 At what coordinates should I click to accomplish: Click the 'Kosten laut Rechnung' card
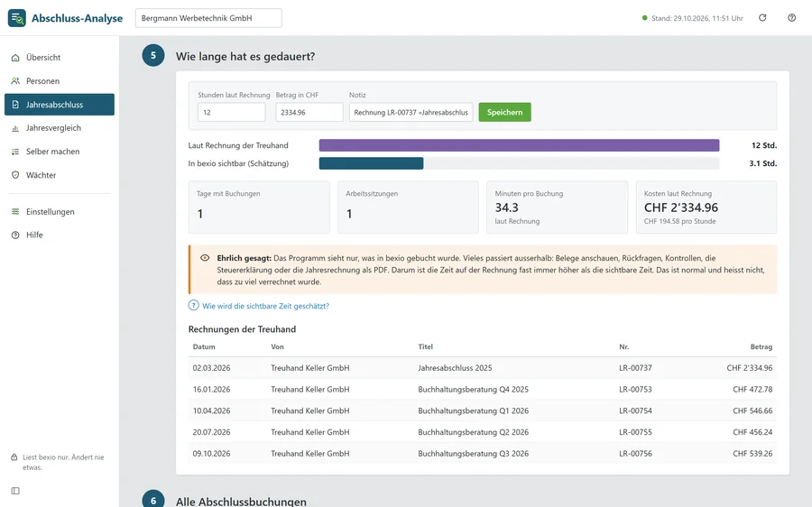pos(706,207)
